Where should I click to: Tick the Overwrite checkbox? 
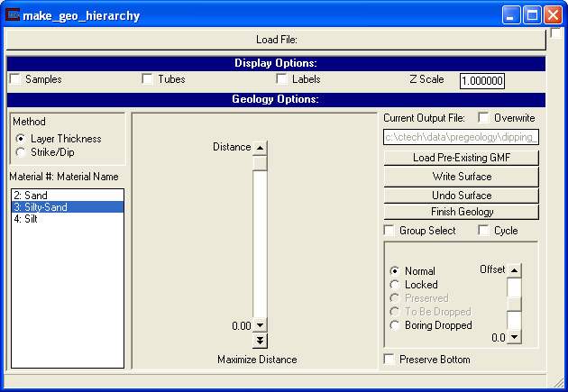click(483, 118)
